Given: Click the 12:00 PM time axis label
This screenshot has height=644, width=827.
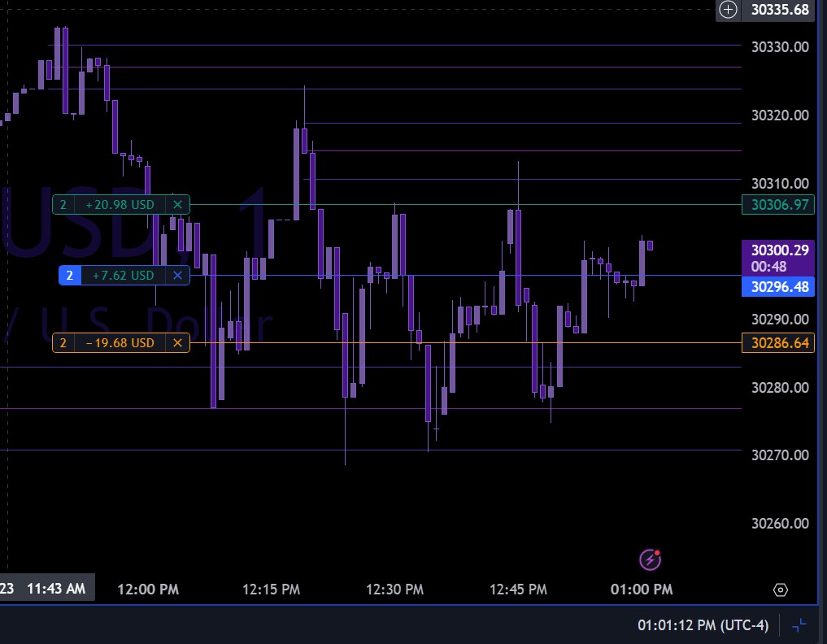Looking at the screenshot, I should (x=148, y=590).
